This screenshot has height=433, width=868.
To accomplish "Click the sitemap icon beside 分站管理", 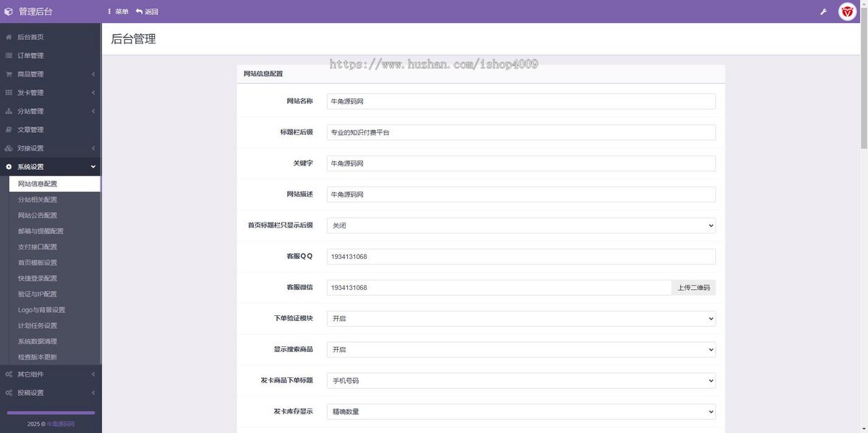I will [x=9, y=111].
